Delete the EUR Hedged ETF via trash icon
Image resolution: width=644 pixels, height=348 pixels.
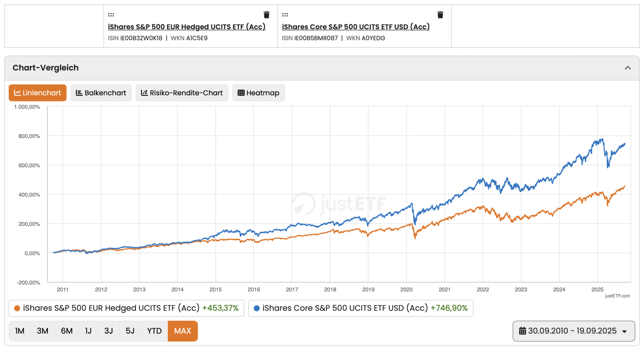[x=266, y=15]
